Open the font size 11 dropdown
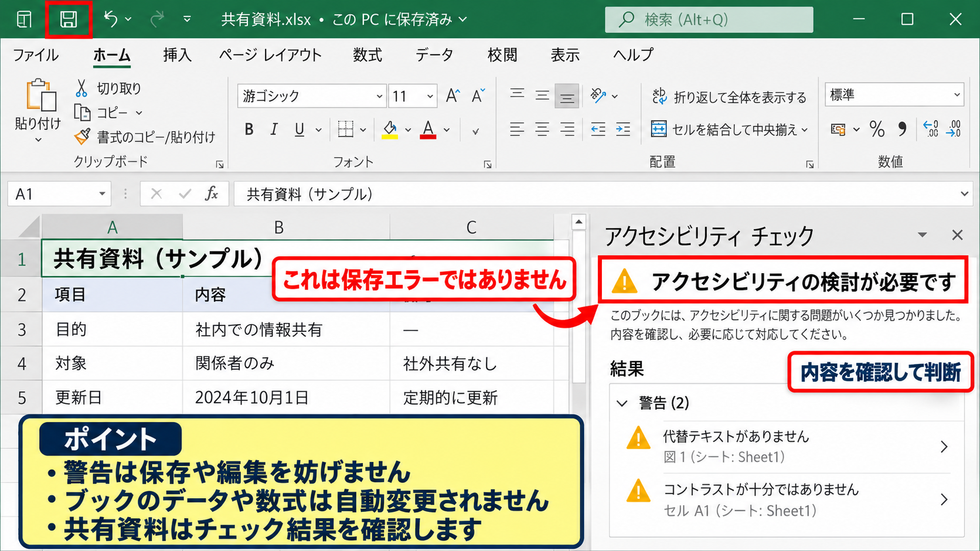 (430, 96)
